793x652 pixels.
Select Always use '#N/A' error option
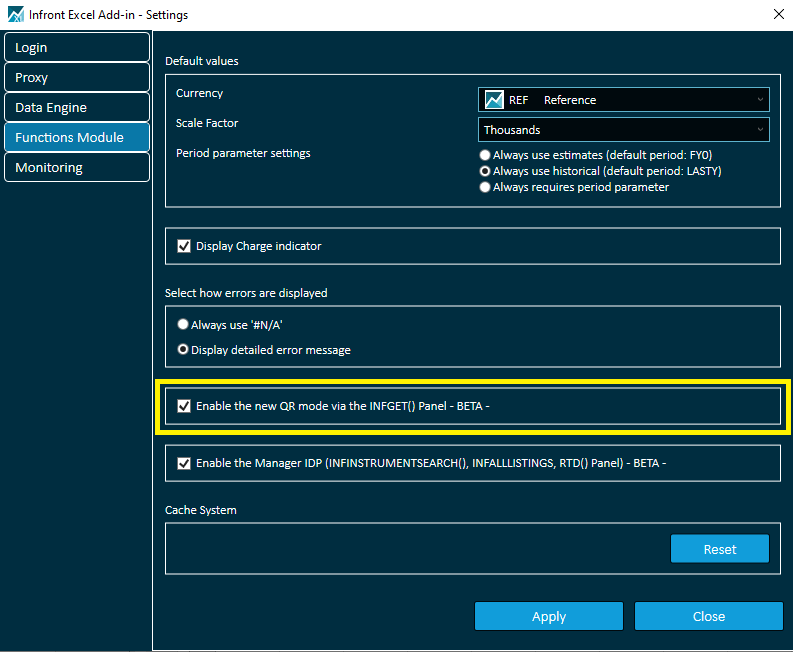click(x=183, y=325)
